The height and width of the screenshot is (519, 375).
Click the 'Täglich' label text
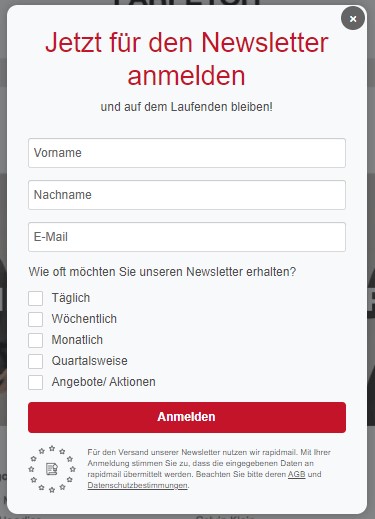pyautogui.click(x=71, y=298)
